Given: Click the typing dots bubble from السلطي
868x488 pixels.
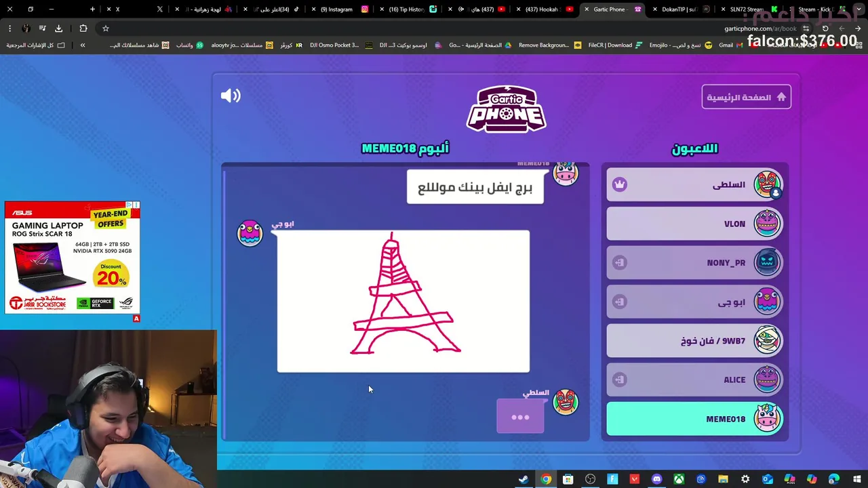Looking at the screenshot, I should click(x=520, y=417).
